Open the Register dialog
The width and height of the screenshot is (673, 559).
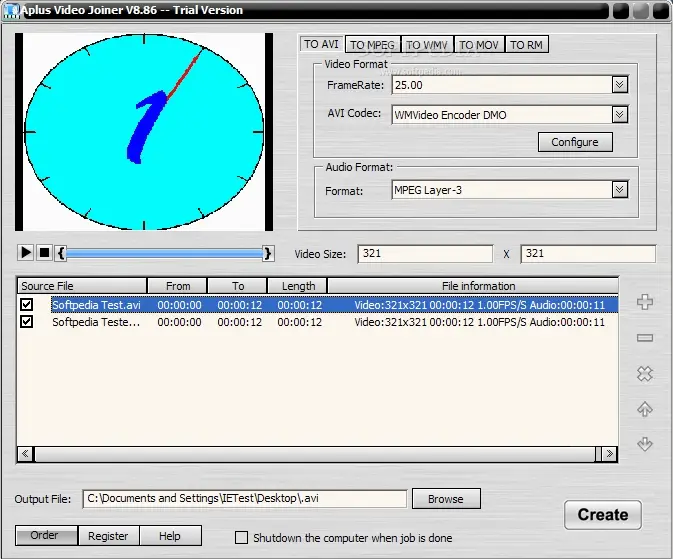pos(108,536)
